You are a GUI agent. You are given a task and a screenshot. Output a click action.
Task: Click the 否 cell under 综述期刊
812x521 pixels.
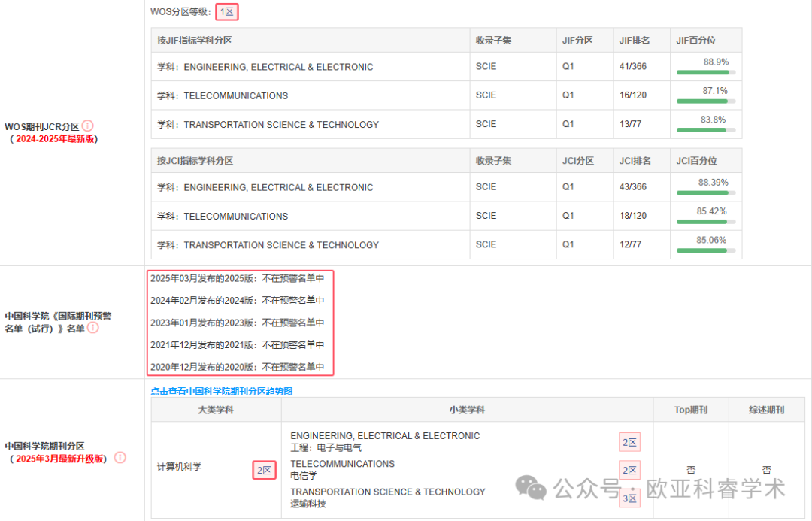[x=766, y=469]
